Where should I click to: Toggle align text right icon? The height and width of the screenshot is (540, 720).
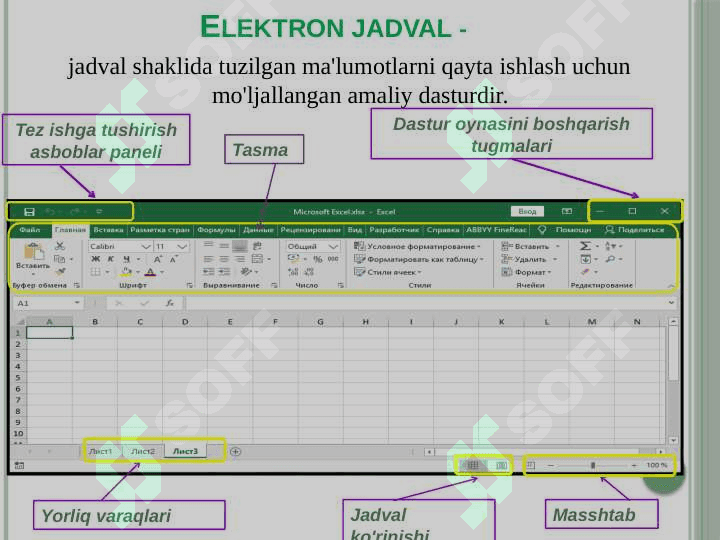click(240, 259)
